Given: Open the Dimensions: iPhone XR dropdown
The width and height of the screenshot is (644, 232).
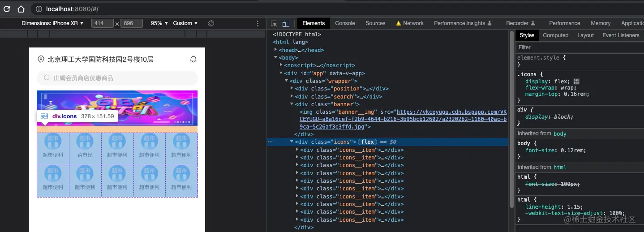Looking at the screenshot, I should (x=52, y=23).
